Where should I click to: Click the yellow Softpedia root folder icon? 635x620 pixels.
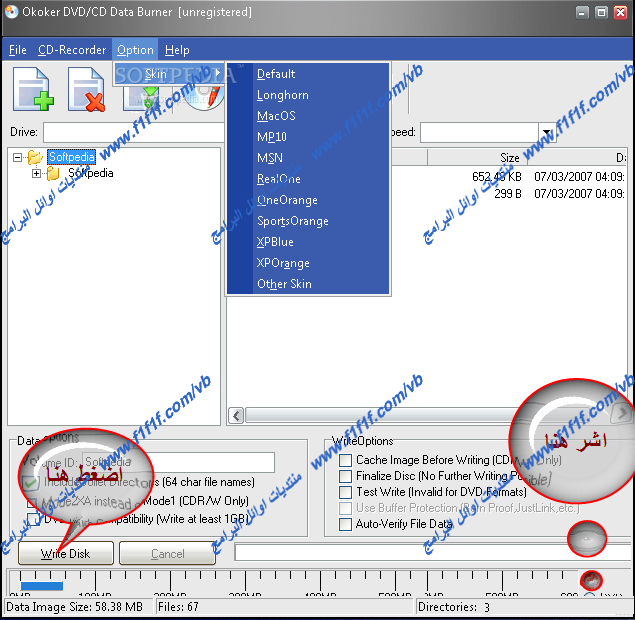[x=35, y=157]
